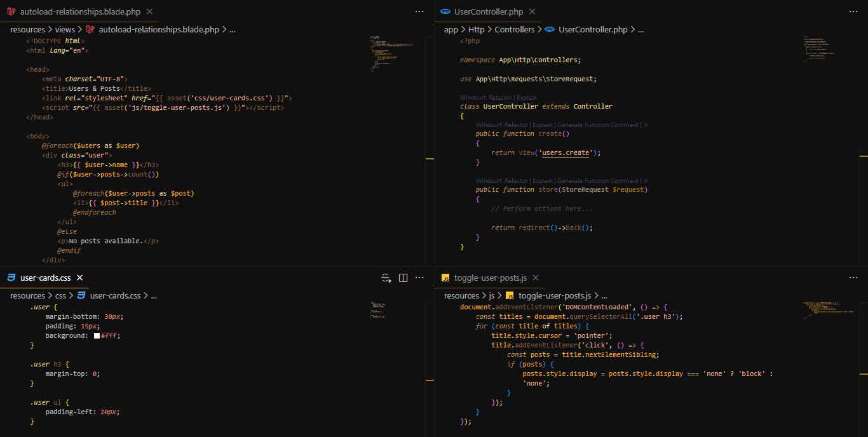This screenshot has height=437, width=868.
Task: Close the UserController.php tab
Action: pos(532,11)
